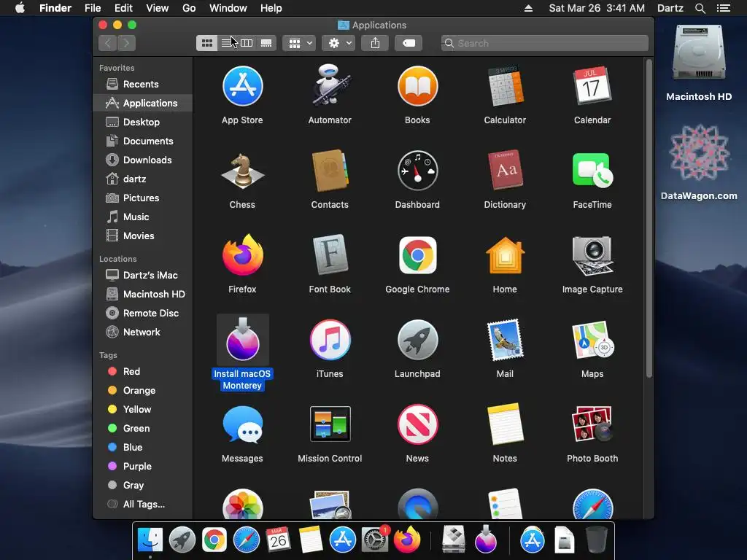Open System Preferences from the Dock

click(374, 540)
